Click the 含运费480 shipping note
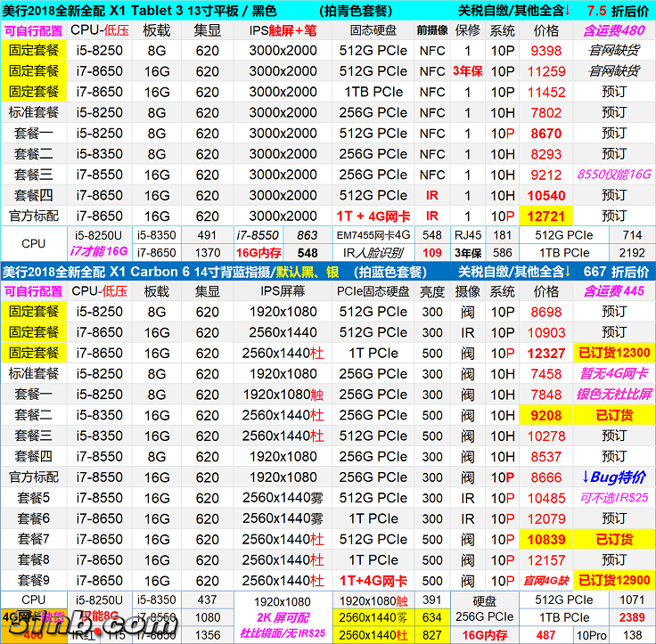Image resolution: width=656 pixels, height=644 pixels. (x=613, y=30)
